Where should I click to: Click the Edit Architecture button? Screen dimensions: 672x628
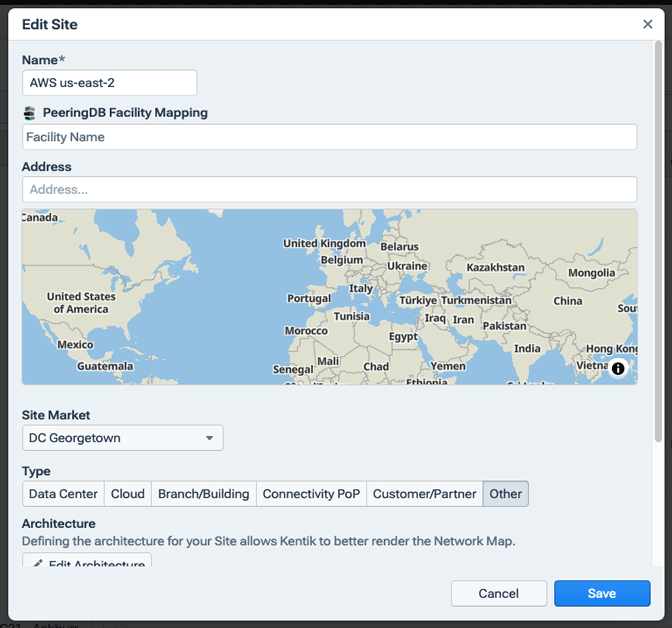(x=87, y=560)
